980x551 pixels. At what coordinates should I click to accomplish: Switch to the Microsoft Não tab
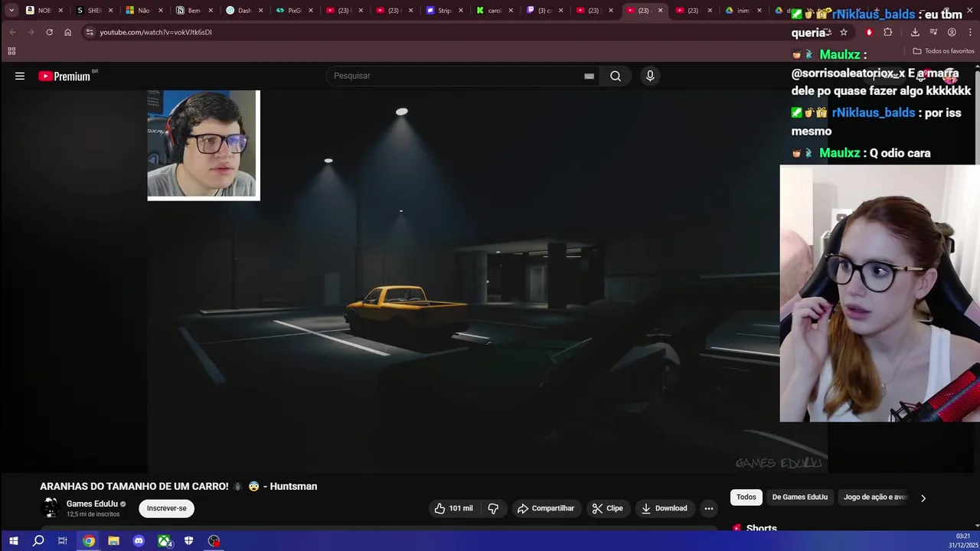(144, 11)
